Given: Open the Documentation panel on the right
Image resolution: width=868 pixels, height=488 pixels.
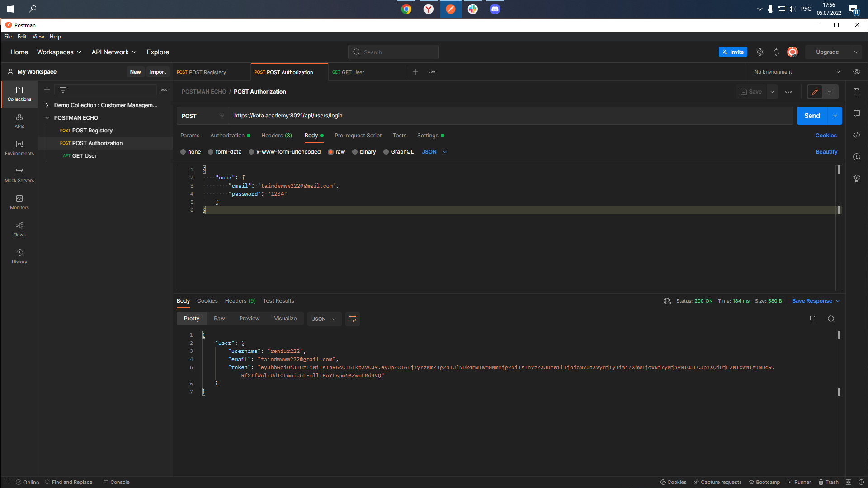Looking at the screenshot, I should point(857,91).
